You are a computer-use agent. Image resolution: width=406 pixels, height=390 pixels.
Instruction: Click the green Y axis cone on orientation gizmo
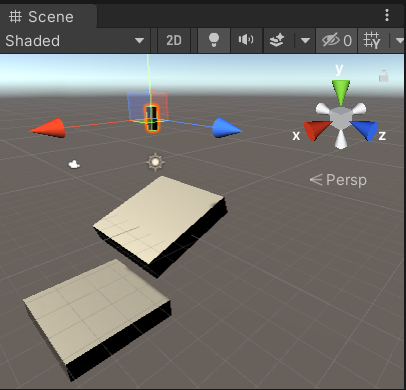click(x=341, y=93)
